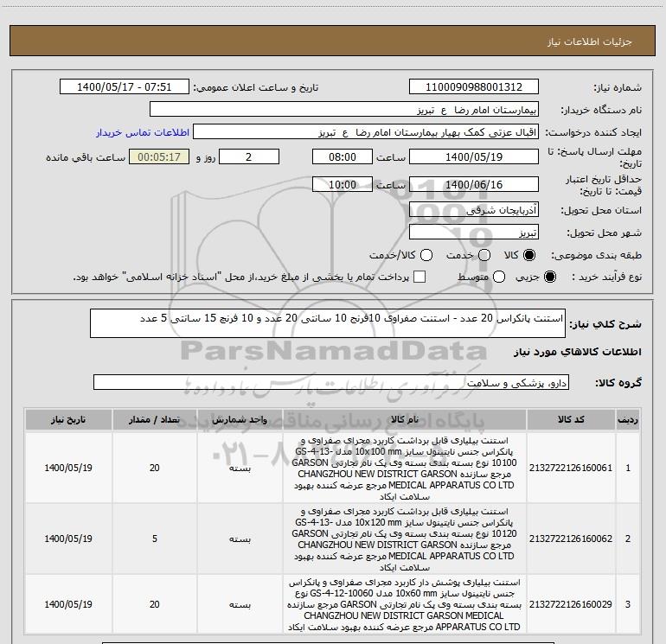This screenshot has width=666, height=644.
Task: Click quantity 20 in row 3
Action: click(155, 604)
